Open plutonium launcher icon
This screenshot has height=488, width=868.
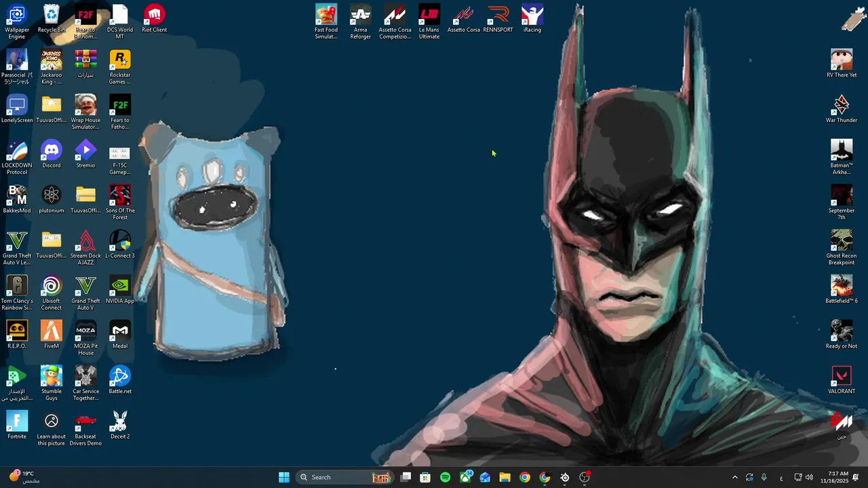click(52, 199)
